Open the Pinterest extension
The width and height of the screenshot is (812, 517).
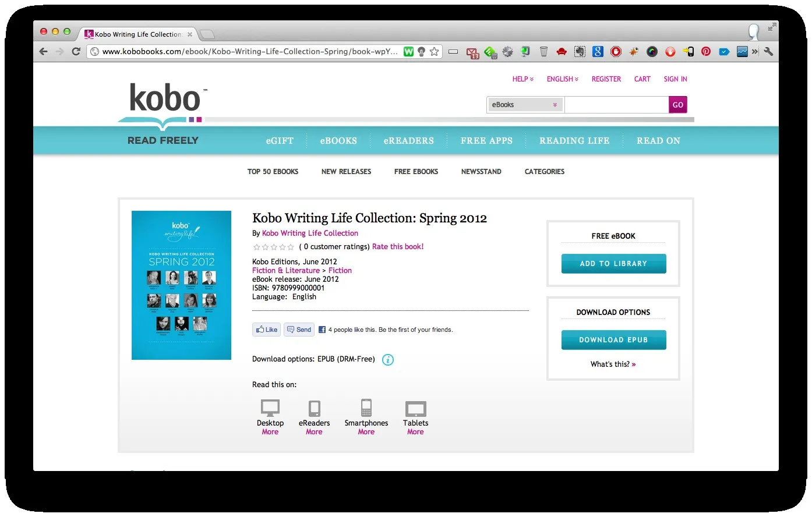pos(706,52)
